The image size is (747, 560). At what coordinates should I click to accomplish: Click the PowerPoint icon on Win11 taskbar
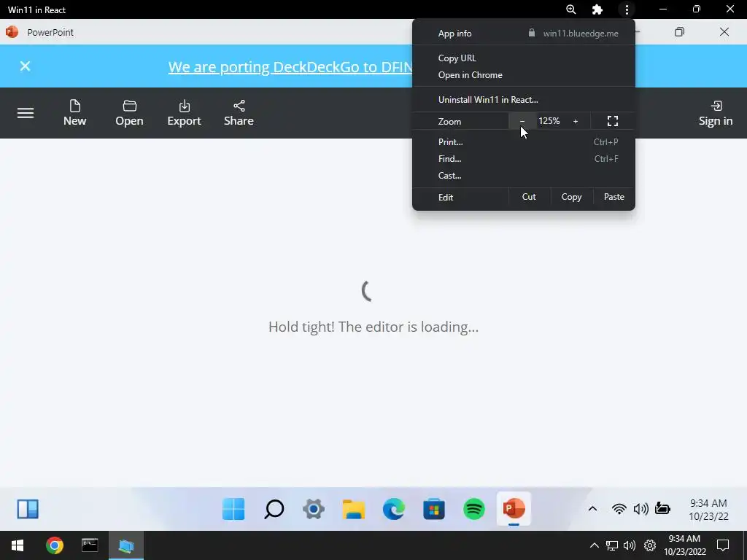[514, 509]
